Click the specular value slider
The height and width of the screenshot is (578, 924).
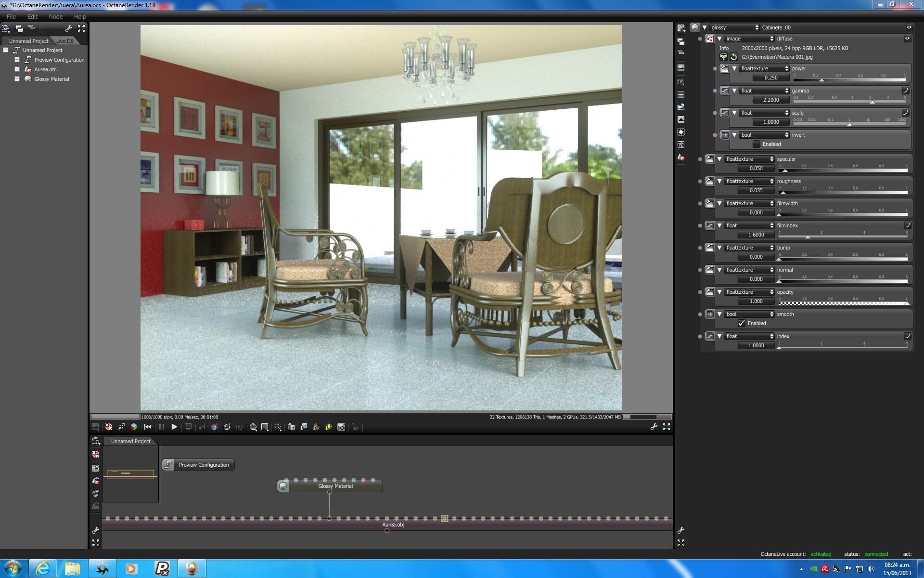pos(843,169)
